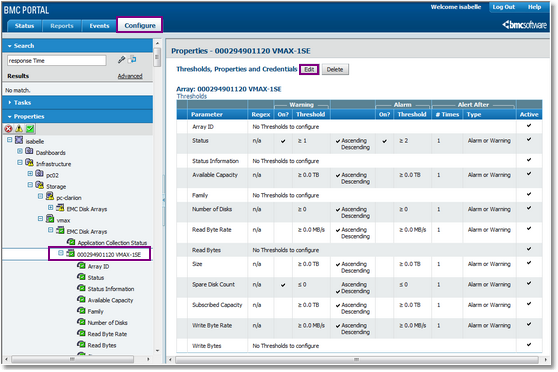Screen dimensions: 558x372
Task: Click the Dashboards folder icon
Action: pyautogui.click(x=30, y=152)
